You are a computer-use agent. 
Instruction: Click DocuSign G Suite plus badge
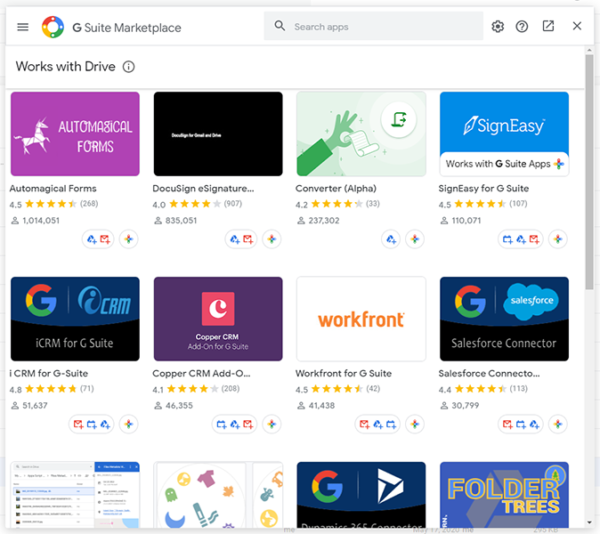pyautogui.click(x=272, y=239)
